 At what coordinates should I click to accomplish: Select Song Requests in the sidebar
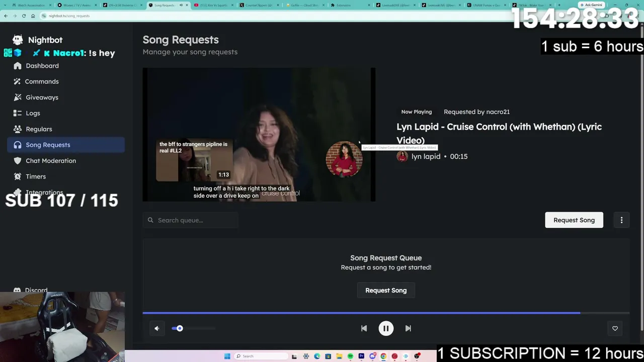click(66, 145)
